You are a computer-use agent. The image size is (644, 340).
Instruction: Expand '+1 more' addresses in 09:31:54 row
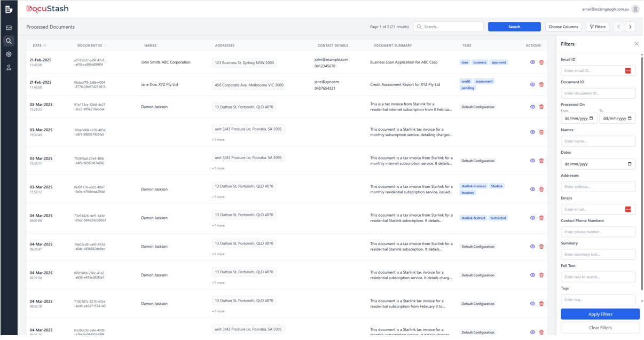[218, 283]
